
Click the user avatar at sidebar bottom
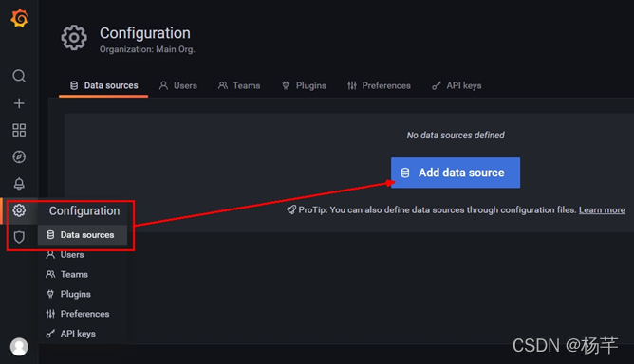point(19,347)
